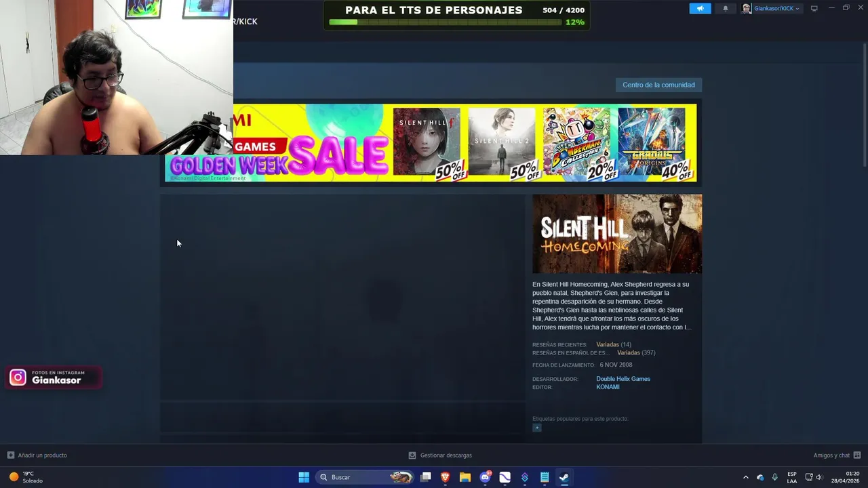Viewport: 868px width, 488px height.
Task: Open the Double Helix Games developer link
Action: tap(623, 379)
